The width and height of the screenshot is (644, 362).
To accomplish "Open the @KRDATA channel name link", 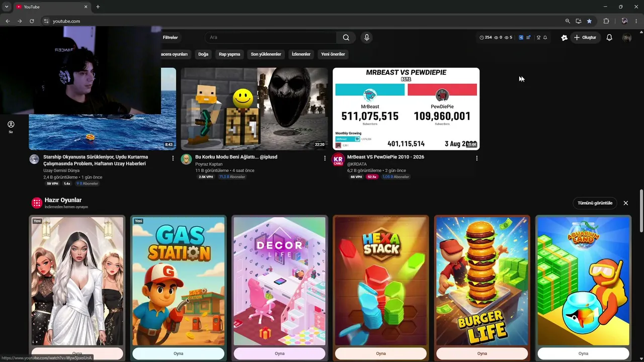I will pos(357,164).
